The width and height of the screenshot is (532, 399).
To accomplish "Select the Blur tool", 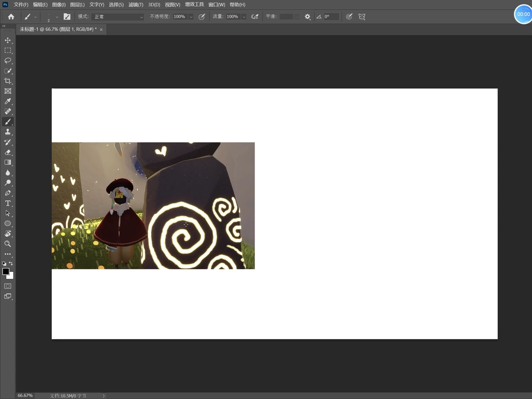I will (x=8, y=173).
